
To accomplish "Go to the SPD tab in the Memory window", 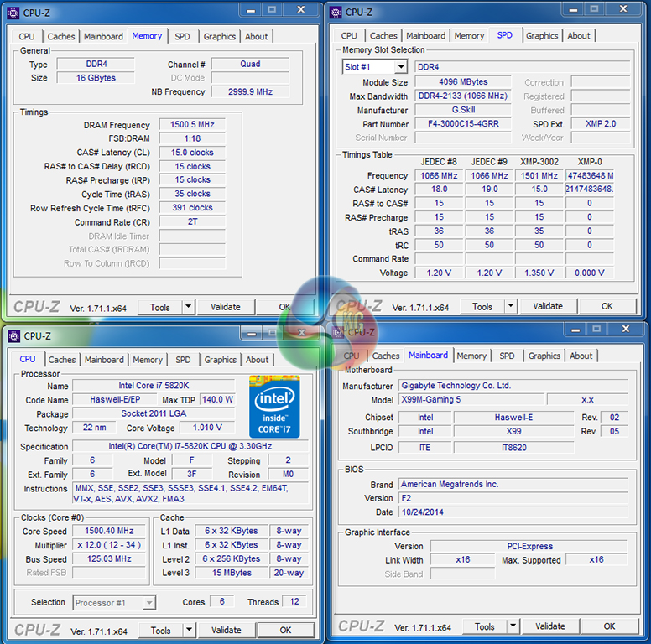I will click(x=182, y=37).
